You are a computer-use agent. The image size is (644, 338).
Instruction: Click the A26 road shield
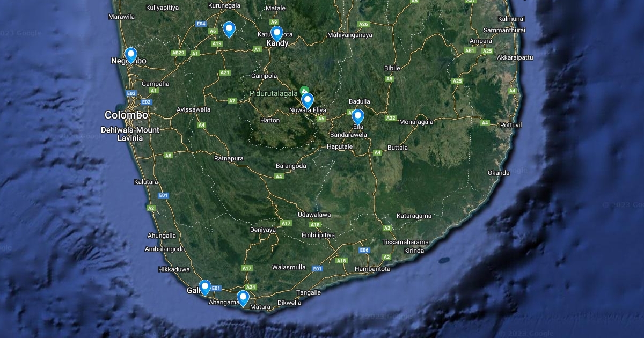click(363, 24)
